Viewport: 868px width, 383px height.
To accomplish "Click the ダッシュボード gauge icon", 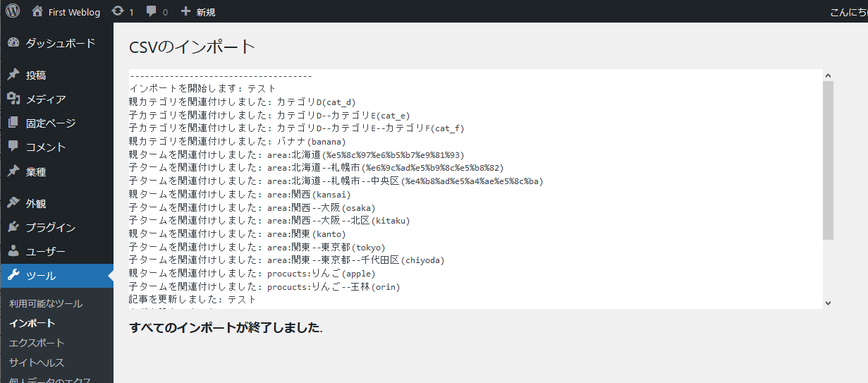I will (x=13, y=43).
